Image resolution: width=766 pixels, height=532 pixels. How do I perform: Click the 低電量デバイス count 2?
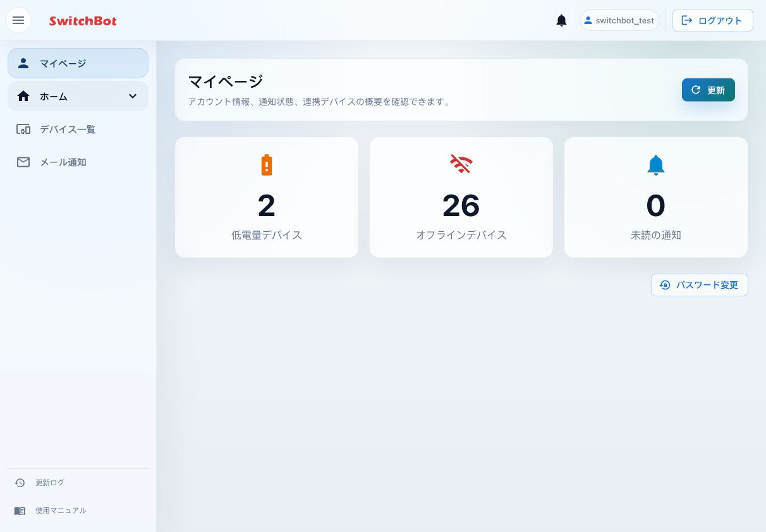coord(267,205)
